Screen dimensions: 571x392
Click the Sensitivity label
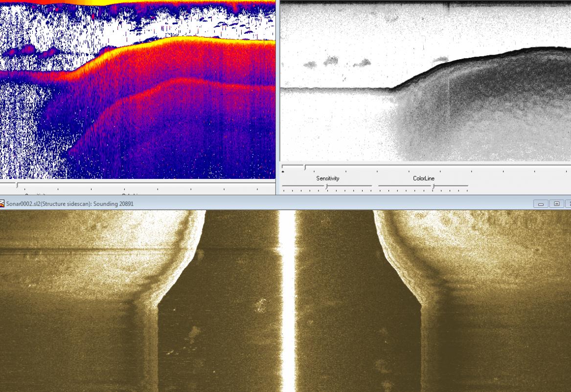point(327,178)
